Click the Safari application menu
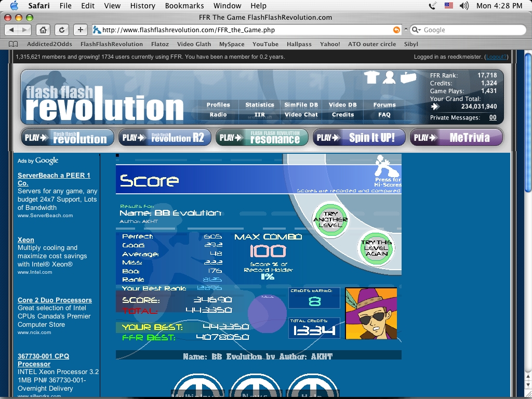Viewport: 532px width, 399px height. click(38, 6)
